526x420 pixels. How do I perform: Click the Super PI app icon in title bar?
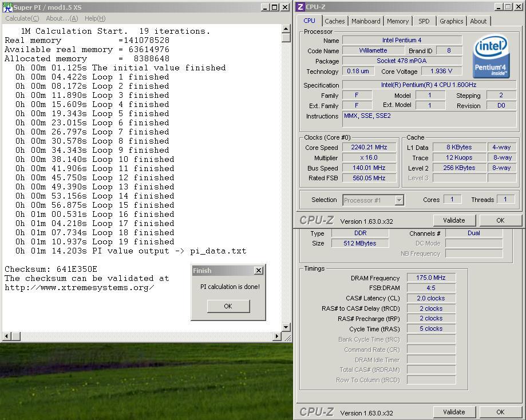point(7,7)
